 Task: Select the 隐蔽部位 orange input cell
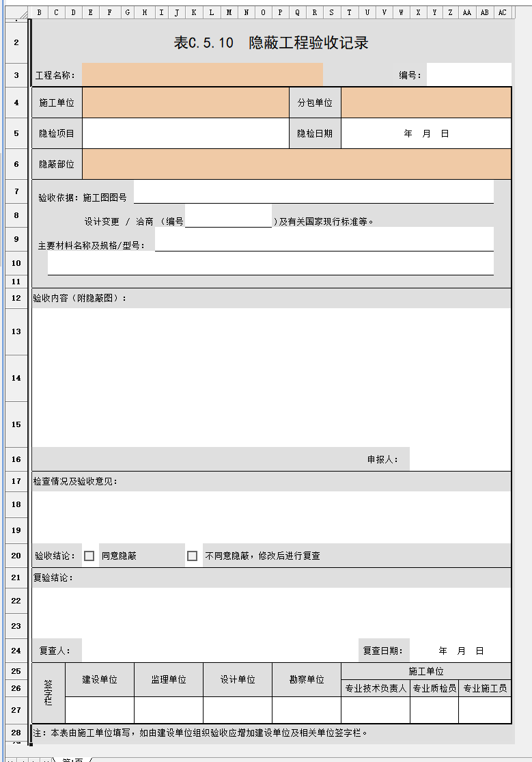coord(297,164)
